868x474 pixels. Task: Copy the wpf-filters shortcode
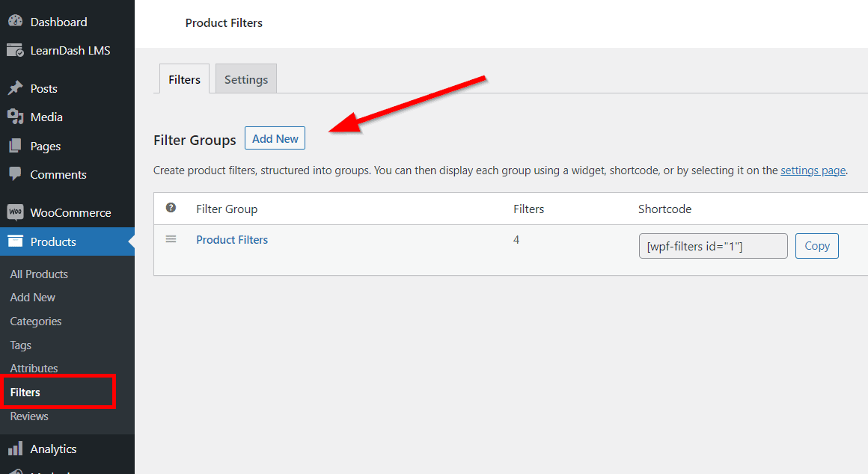[816, 245]
